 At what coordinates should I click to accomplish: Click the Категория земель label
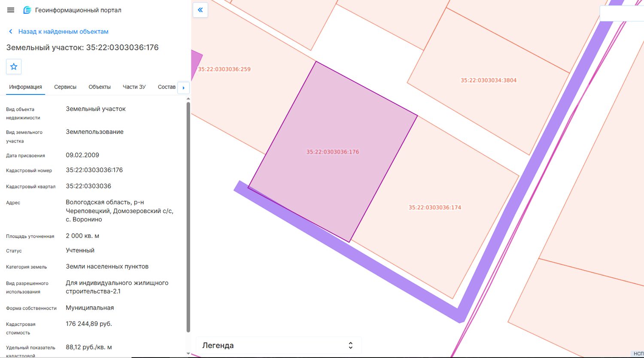click(27, 267)
